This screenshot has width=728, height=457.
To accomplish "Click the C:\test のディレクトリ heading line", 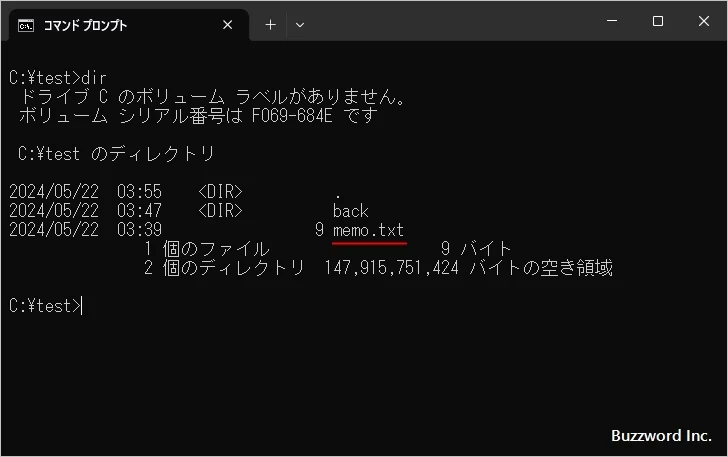I will click(117, 154).
